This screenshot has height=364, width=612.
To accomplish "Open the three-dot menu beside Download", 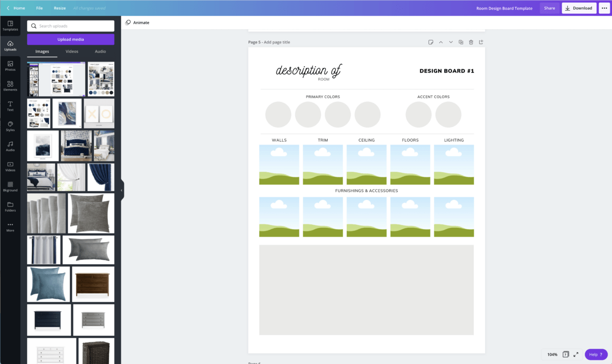I will pos(604,8).
